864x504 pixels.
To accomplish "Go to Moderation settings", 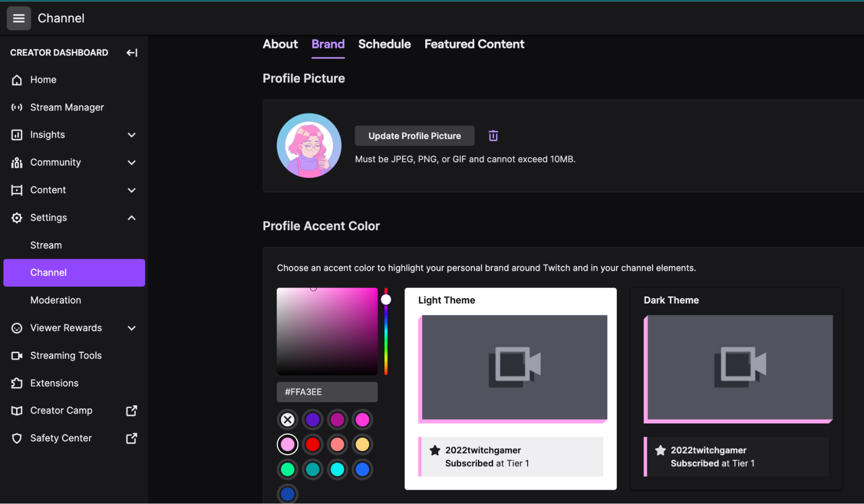I will [x=56, y=300].
